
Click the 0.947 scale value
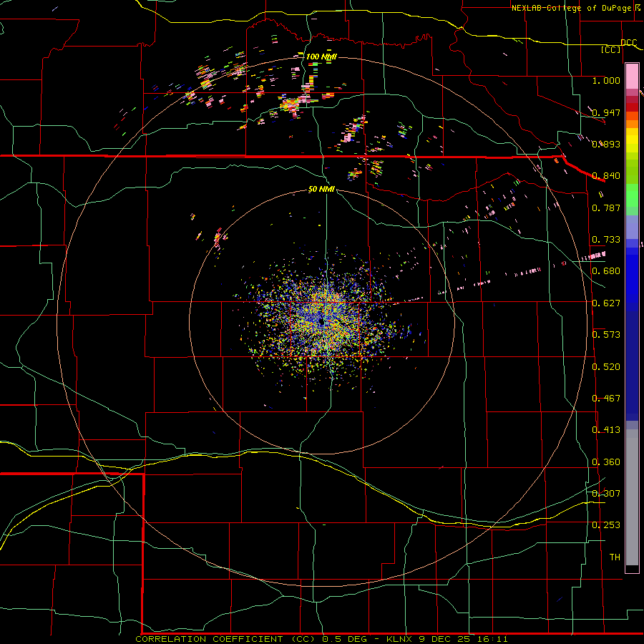[606, 112]
